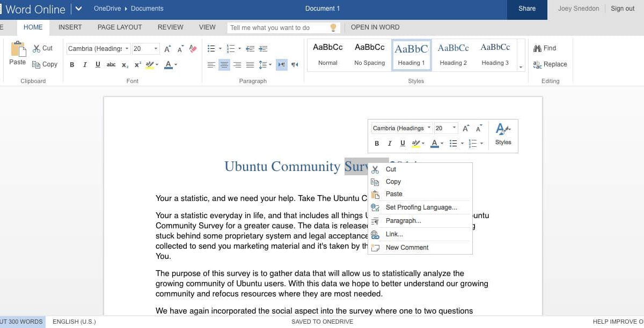Increase paragraph indent
644x328 pixels.
coord(264,49)
